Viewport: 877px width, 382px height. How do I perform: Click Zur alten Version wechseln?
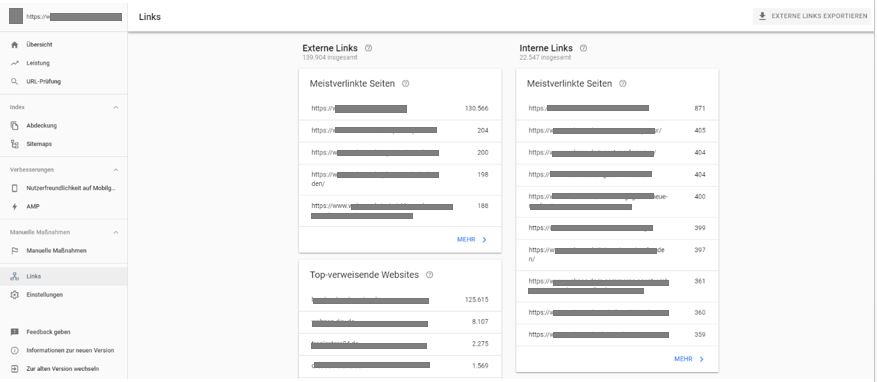[x=63, y=369]
